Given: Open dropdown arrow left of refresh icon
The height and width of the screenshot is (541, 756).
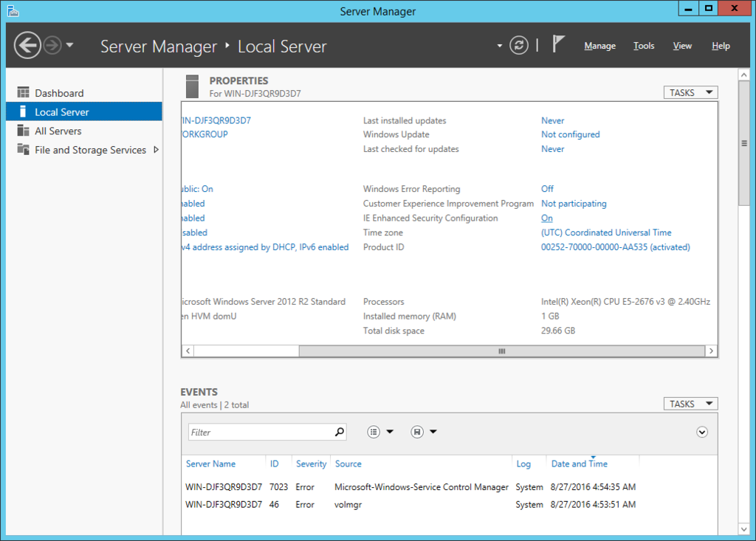Looking at the screenshot, I should pos(500,46).
